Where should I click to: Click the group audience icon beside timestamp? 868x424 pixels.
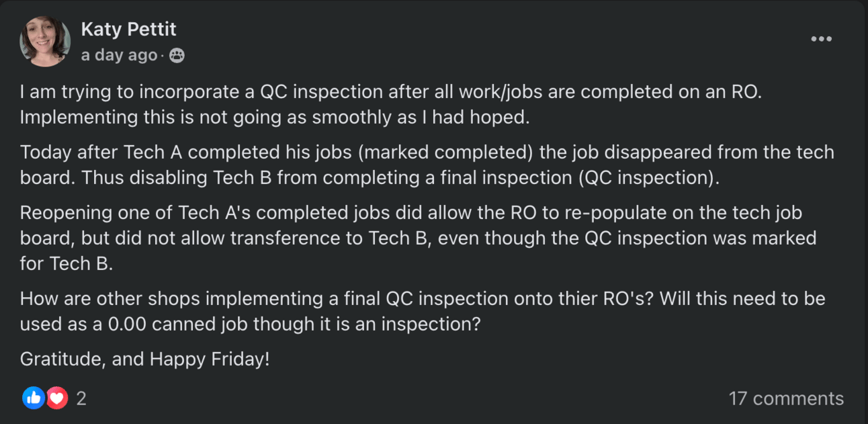click(177, 56)
